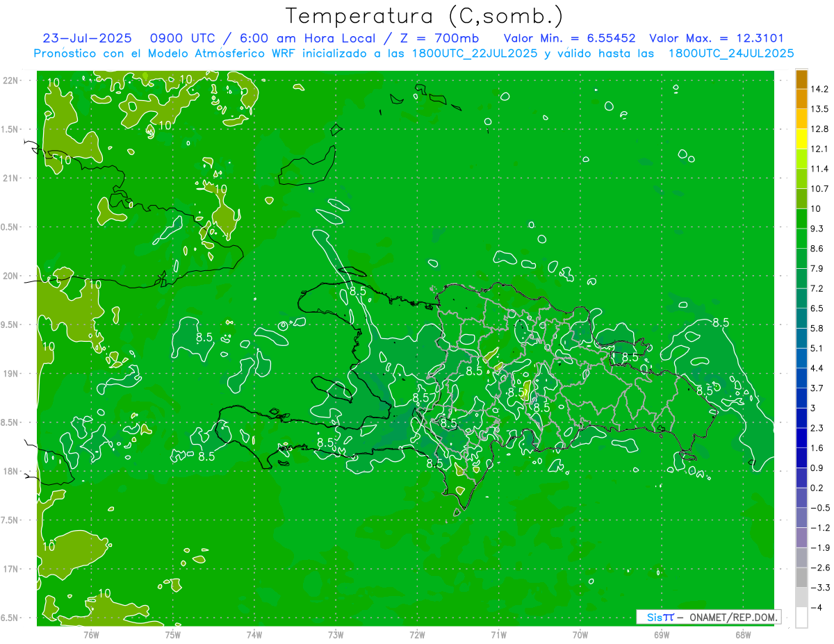The height and width of the screenshot is (644, 834).
Task: Click the '2.3' colorbar label
Action: [x=817, y=428]
